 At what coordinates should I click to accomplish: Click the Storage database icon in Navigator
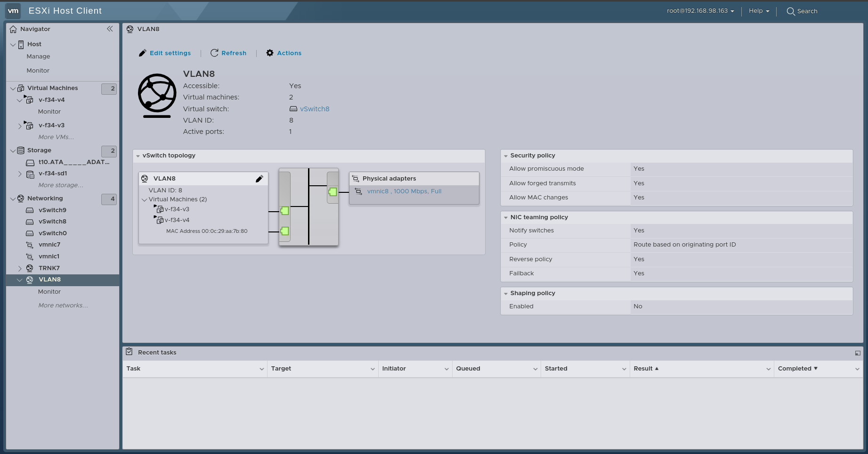click(x=21, y=150)
